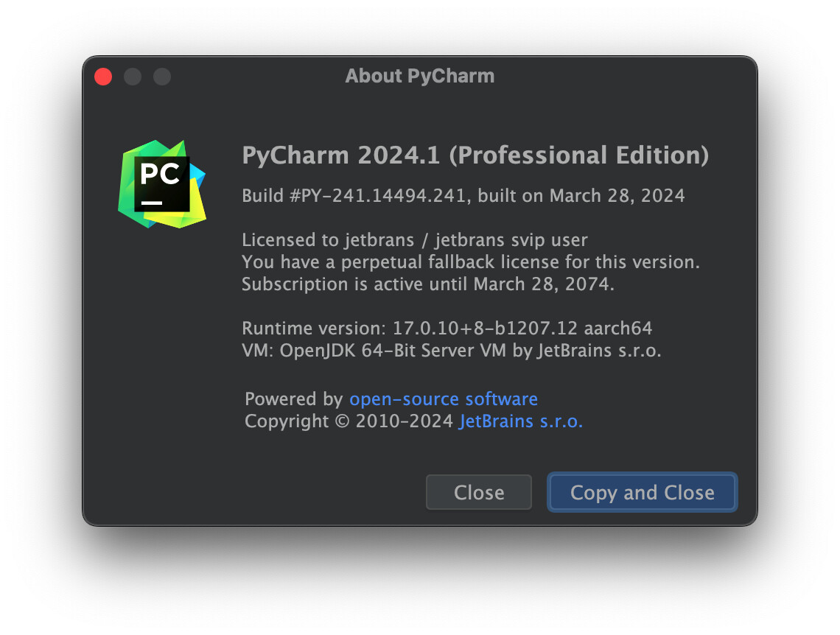The width and height of the screenshot is (840, 635).
Task: Click the aarch64 architecture text
Action: (x=618, y=328)
